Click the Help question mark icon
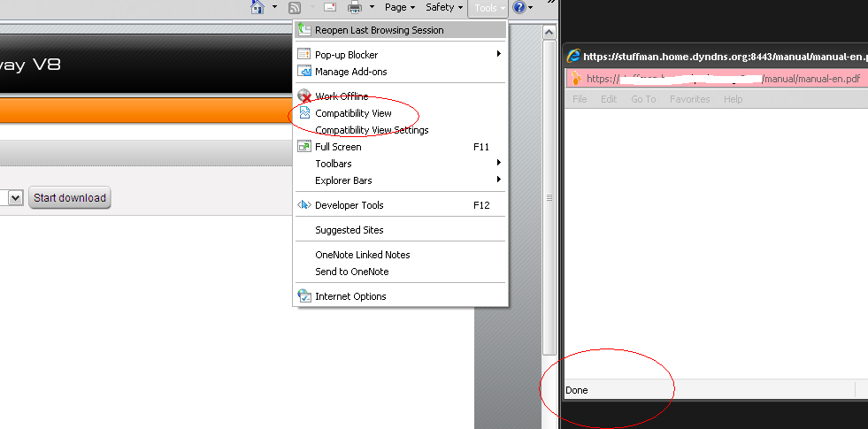Image resolution: width=868 pixels, height=429 pixels. 519,7
